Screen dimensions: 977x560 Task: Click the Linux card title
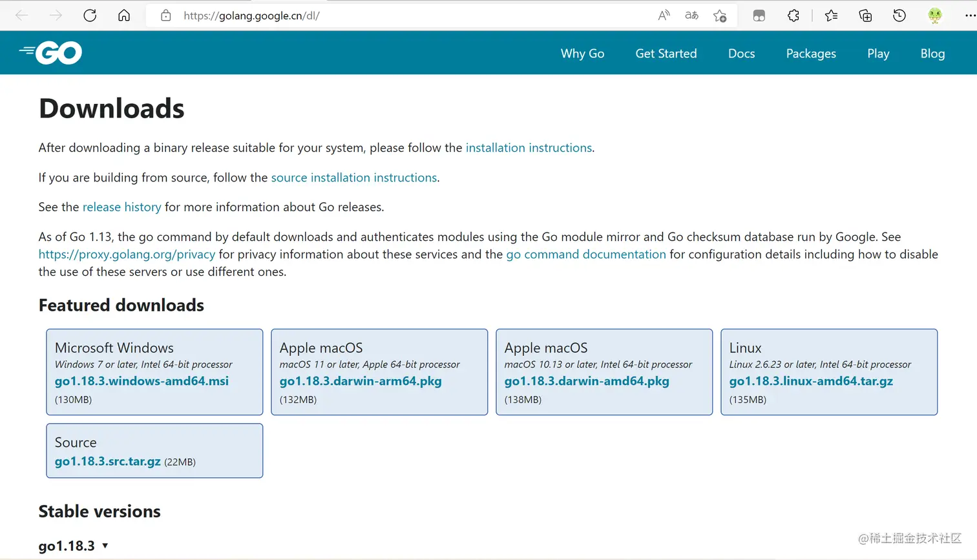coord(746,347)
